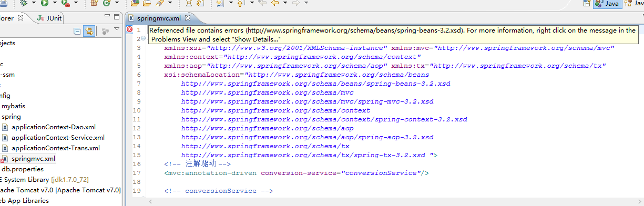Toggle Link with Editor in explorer
Viewport: 644px width, 206px height.
pos(89,32)
